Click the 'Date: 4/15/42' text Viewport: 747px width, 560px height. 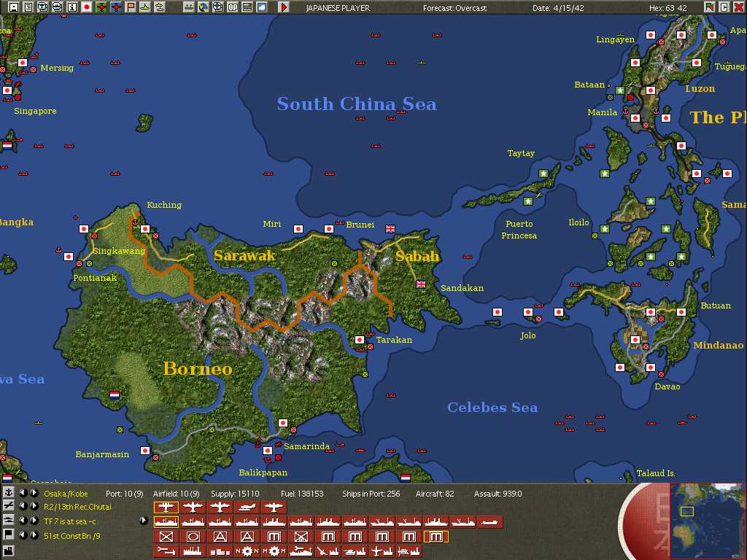pos(558,8)
